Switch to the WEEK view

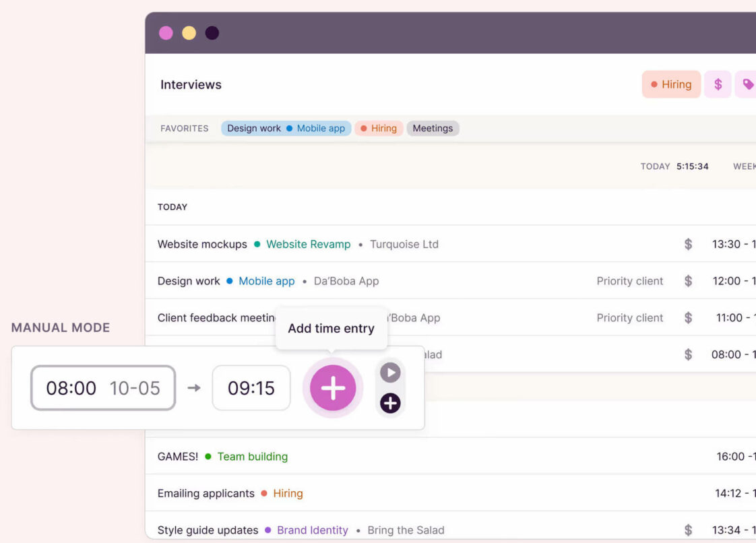(745, 166)
